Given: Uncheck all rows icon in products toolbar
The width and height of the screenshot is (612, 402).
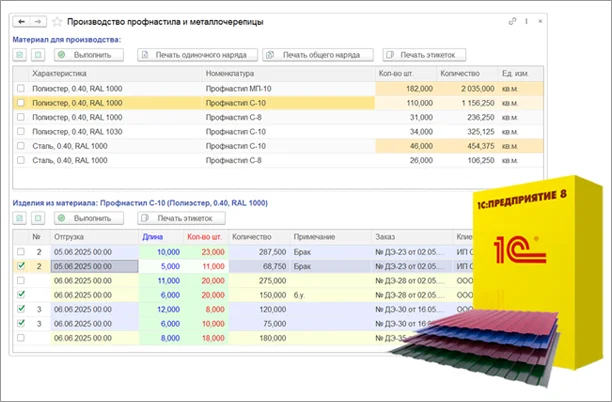Looking at the screenshot, I should (38, 218).
